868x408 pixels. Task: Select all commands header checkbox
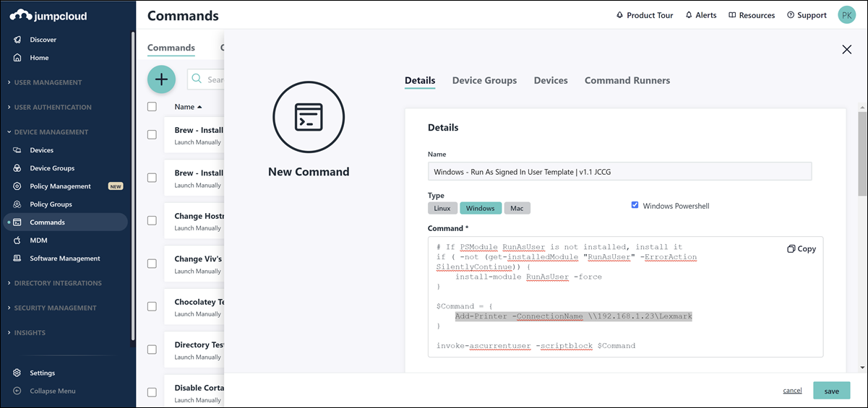coord(152,107)
